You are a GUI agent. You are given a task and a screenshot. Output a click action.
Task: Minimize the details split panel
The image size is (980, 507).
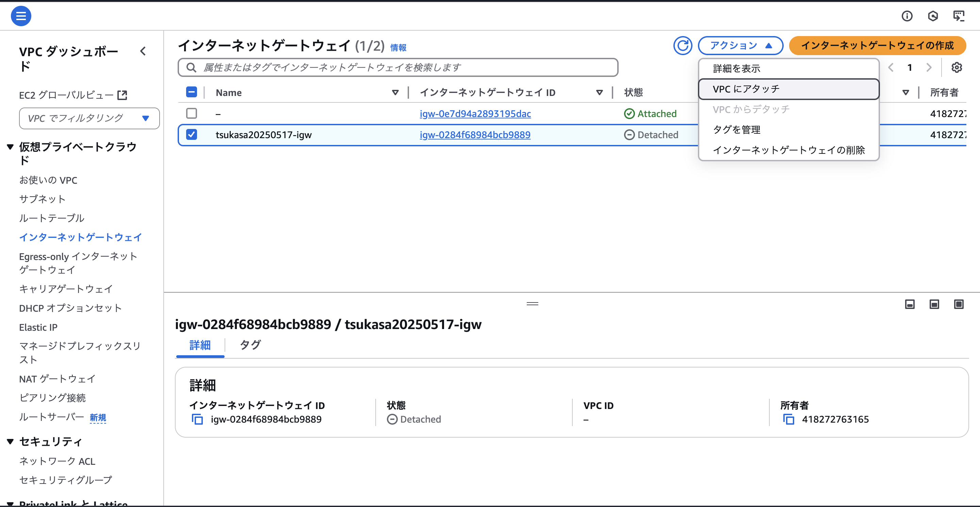(x=910, y=304)
